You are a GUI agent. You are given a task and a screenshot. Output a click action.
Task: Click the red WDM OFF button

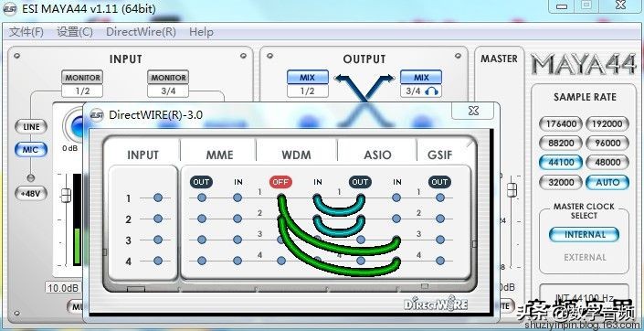tap(281, 182)
